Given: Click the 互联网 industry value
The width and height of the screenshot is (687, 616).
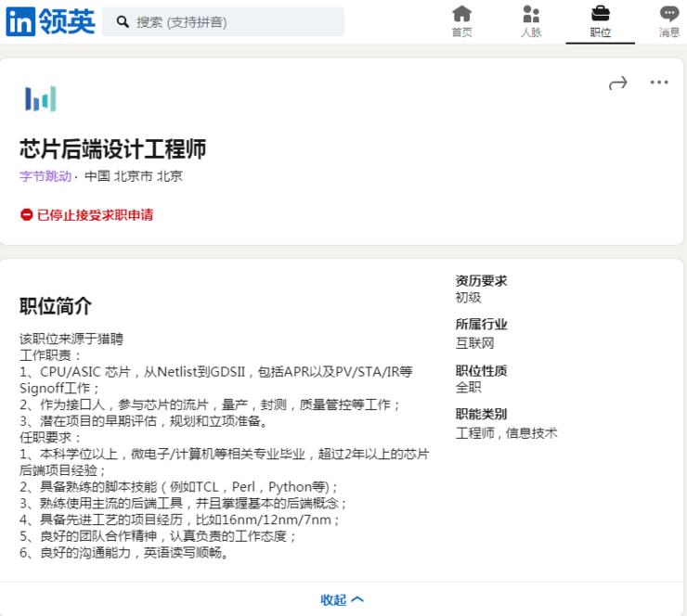Looking at the screenshot, I should (x=475, y=343).
